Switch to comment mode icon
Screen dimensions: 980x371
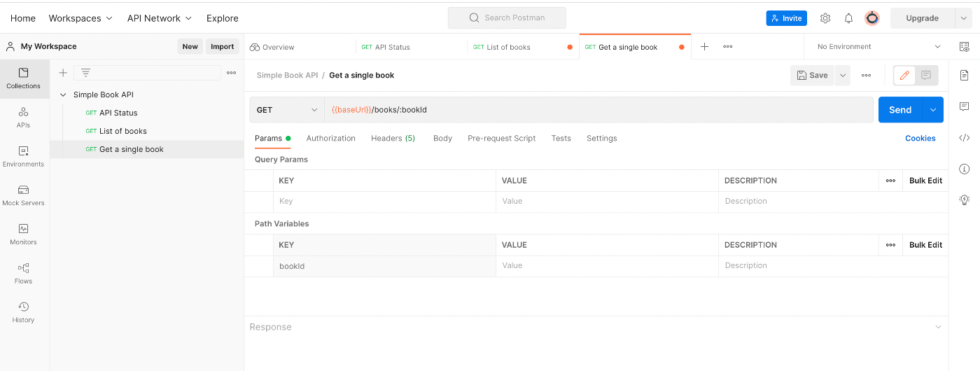pos(926,75)
